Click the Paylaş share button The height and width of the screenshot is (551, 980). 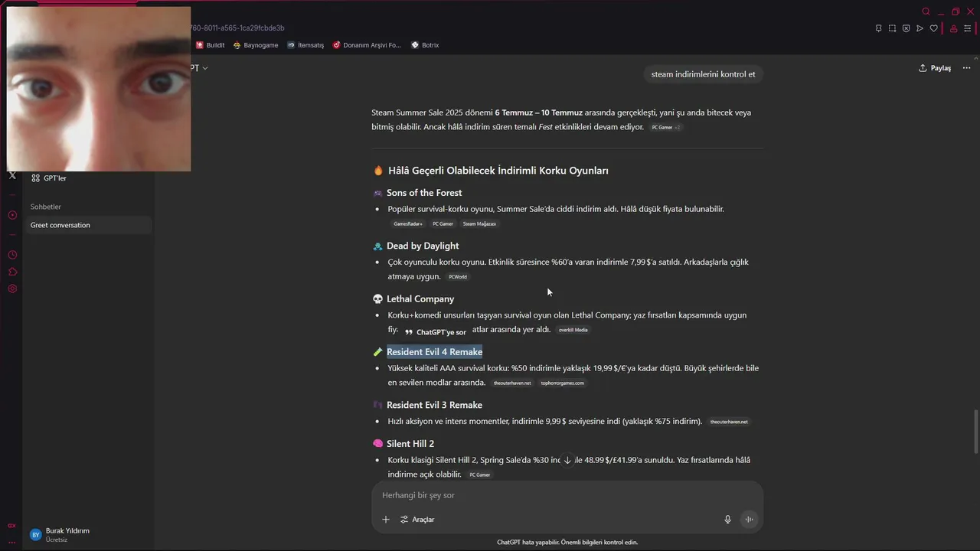(935, 68)
